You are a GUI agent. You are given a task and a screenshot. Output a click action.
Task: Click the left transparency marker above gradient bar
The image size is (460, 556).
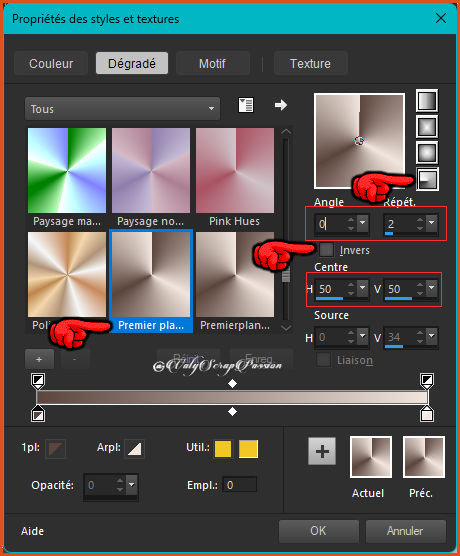coord(38,380)
